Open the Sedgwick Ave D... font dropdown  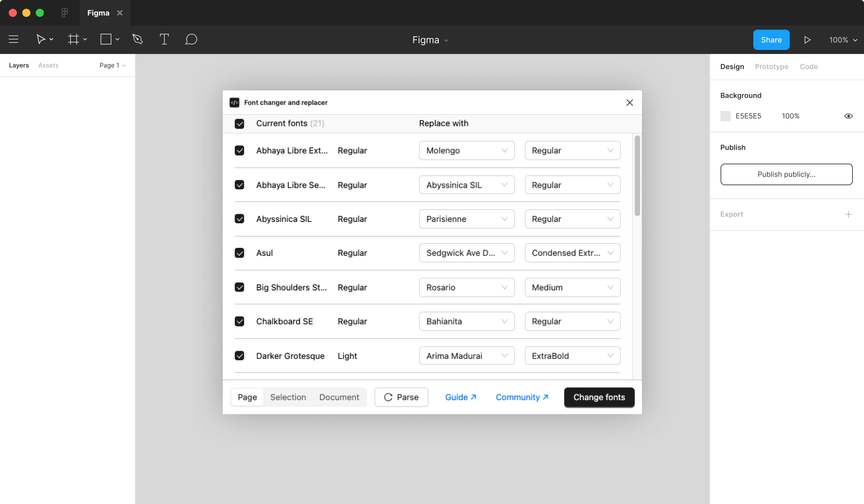point(467,253)
